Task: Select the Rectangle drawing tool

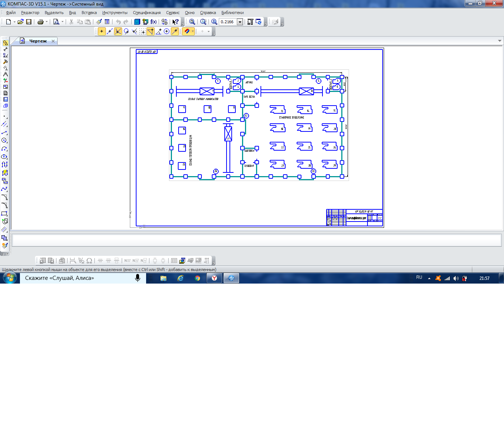Action: [x=4, y=213]
